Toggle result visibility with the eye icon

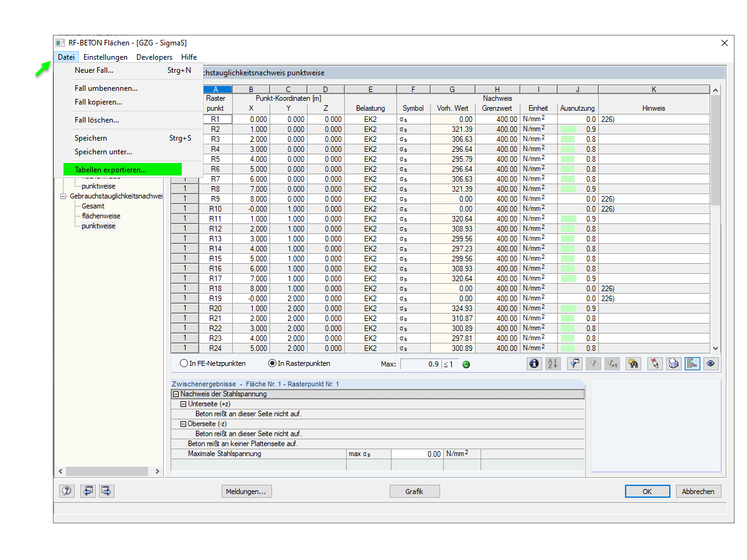click(x=710, y=363)
